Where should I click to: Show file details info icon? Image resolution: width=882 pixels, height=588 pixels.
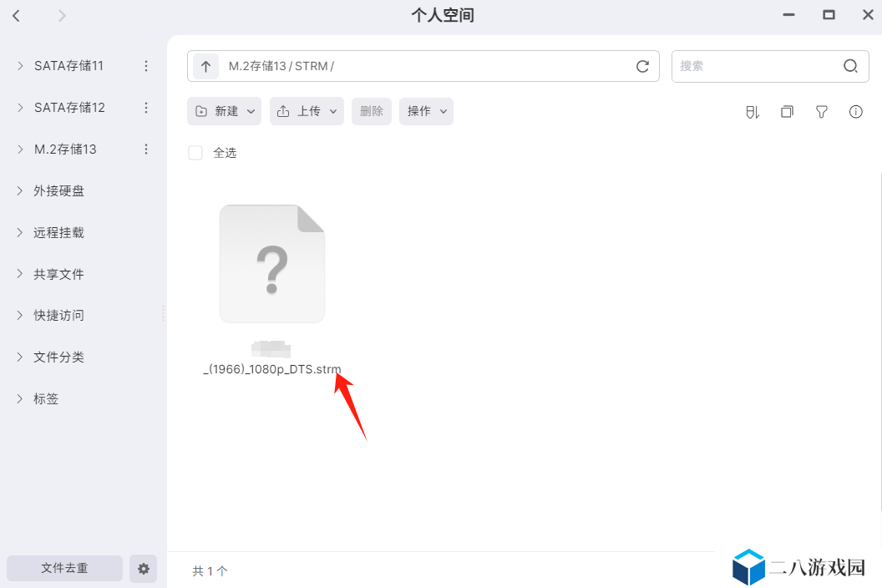[855, 112]
